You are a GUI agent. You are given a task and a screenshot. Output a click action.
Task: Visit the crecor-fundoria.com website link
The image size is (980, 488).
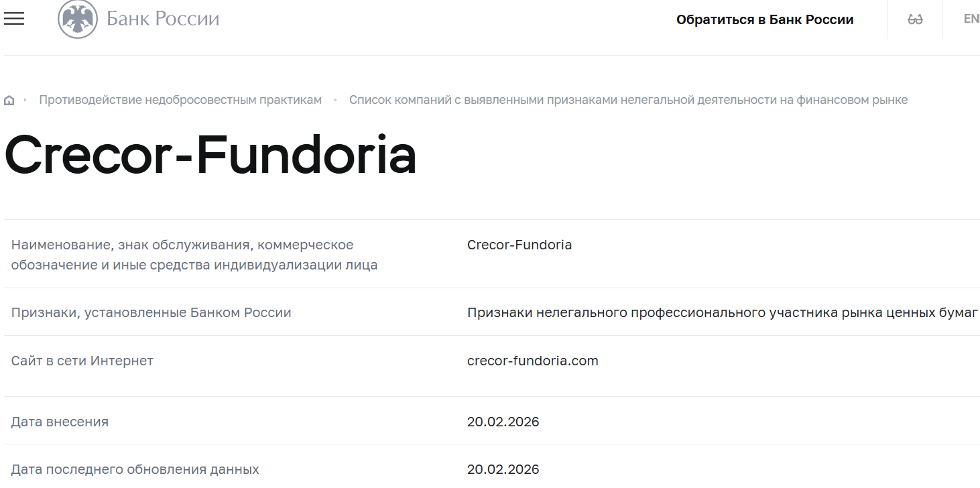[532, 360]
